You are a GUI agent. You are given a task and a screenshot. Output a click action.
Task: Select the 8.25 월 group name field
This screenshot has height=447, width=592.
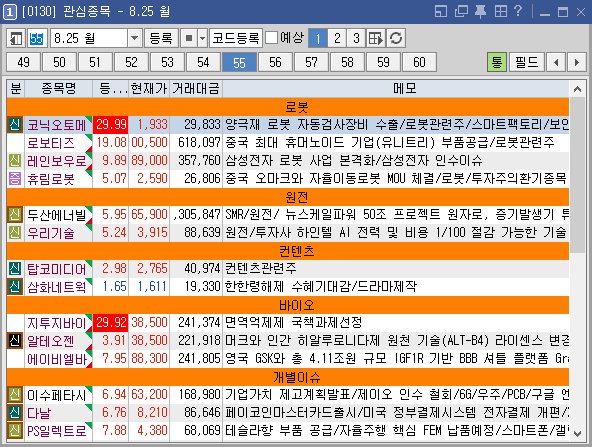(89, 38)
